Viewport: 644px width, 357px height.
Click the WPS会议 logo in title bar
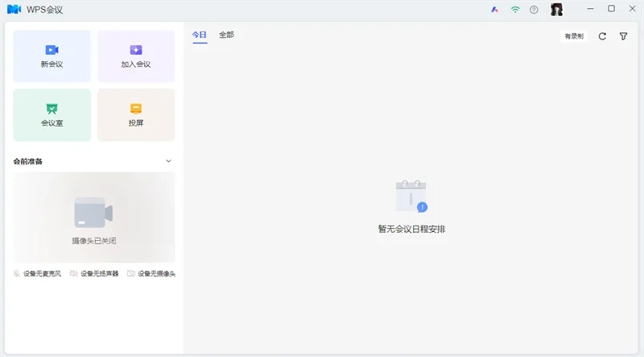click(14, 9)
